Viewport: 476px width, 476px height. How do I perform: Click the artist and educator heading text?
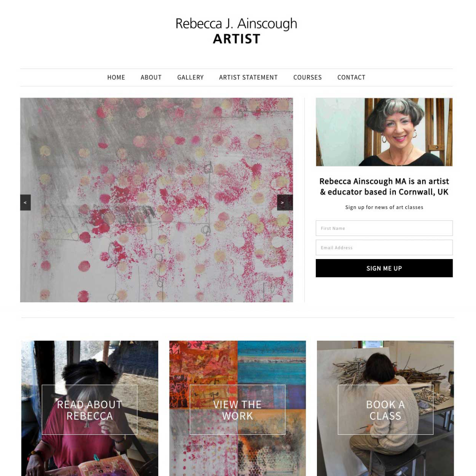click(x=384, y=186)
